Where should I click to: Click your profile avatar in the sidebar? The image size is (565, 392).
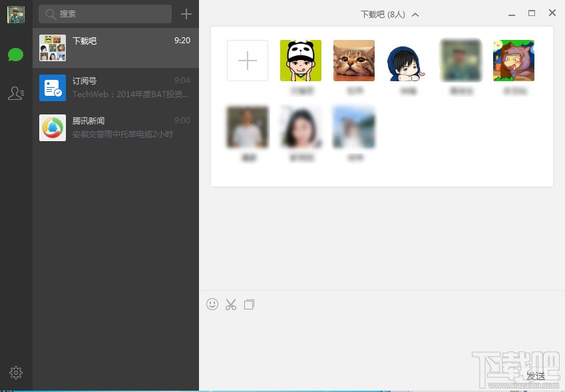(x=15, y=14)
